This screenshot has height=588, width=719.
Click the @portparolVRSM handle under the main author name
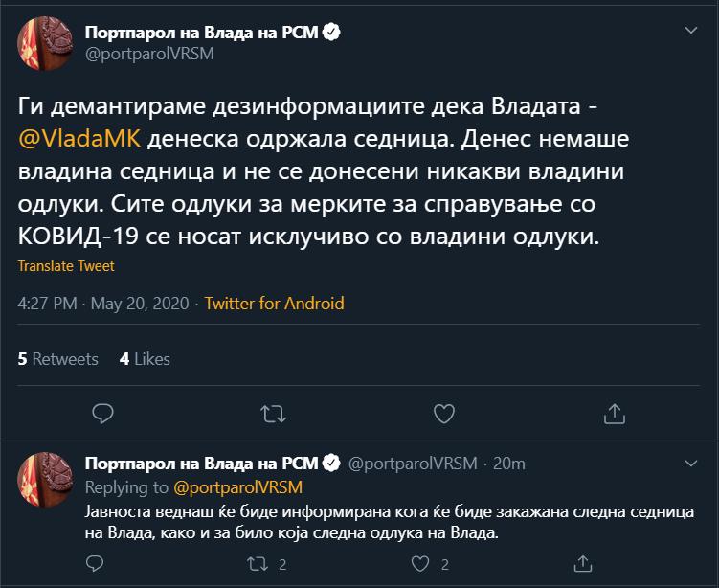149,55
